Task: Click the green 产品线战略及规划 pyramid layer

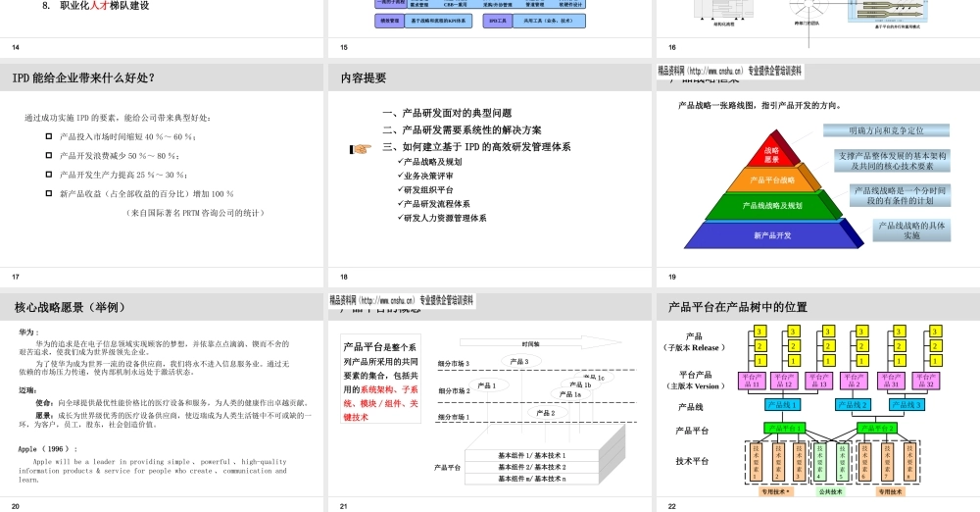Action: click(x=772, y=206)
